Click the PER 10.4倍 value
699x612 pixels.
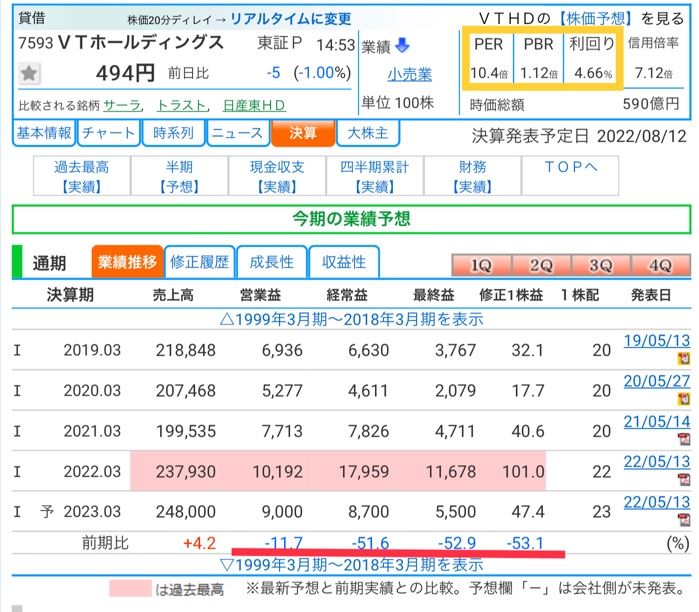point(489,73)
